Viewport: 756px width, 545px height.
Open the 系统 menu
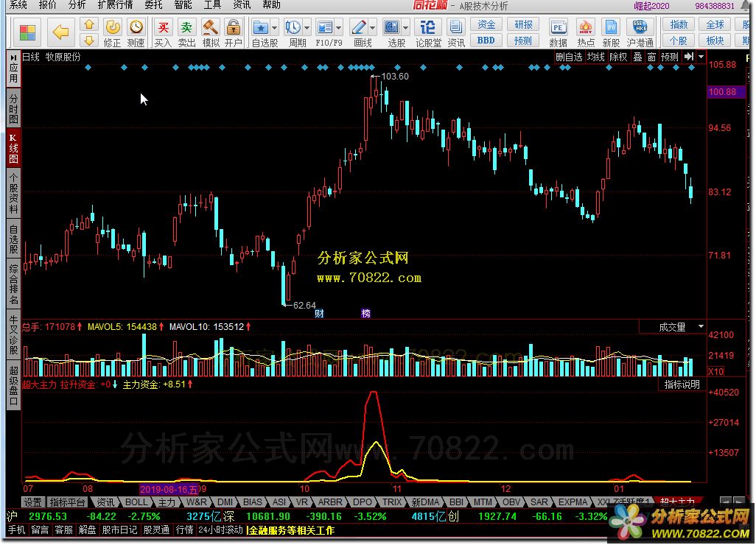[x=18, y=5]
